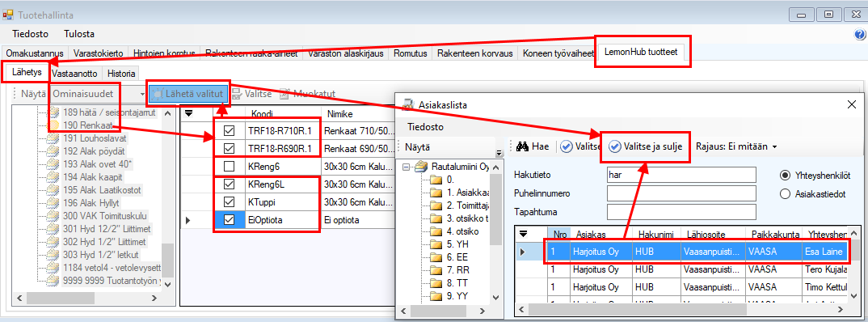Switch to the Romutus tab
Image resolution: width=868 pixels, height=322 pixels.
pyautogui.click(x=411, y=53)
